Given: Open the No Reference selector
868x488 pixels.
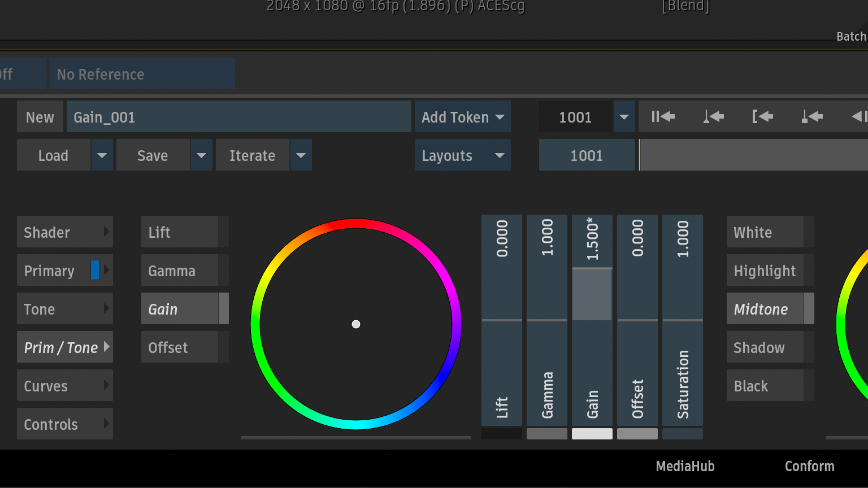Looking at the screenshot, I should tap(142, 73).
